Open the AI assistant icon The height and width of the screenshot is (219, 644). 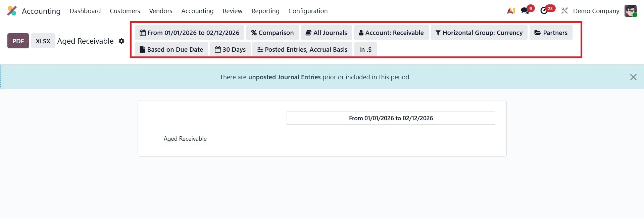pos(511,11)
